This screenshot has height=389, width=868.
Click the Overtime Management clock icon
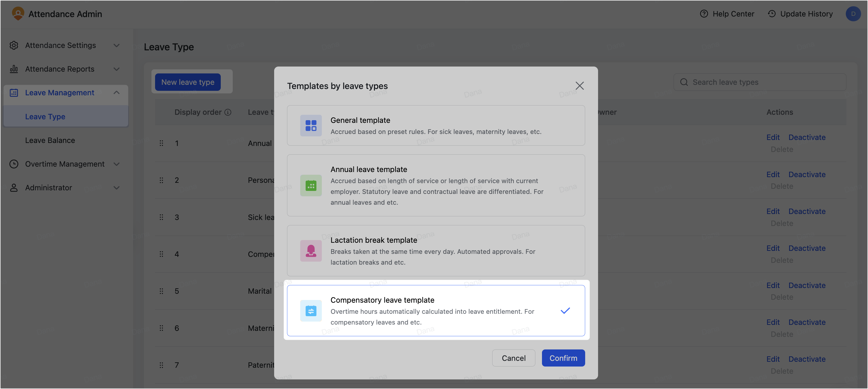tap(14, 164)
